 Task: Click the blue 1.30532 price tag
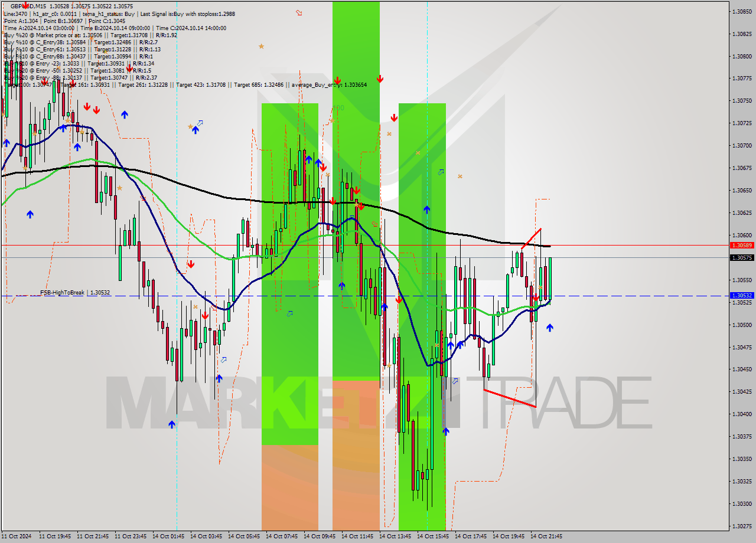[x=741, y=296]
